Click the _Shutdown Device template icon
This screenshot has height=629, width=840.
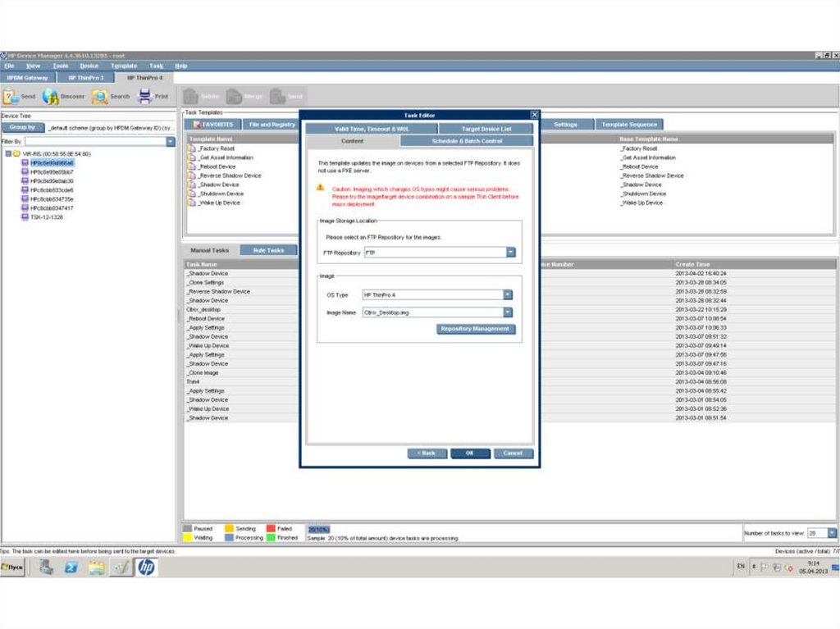click(x=191, y=194)
